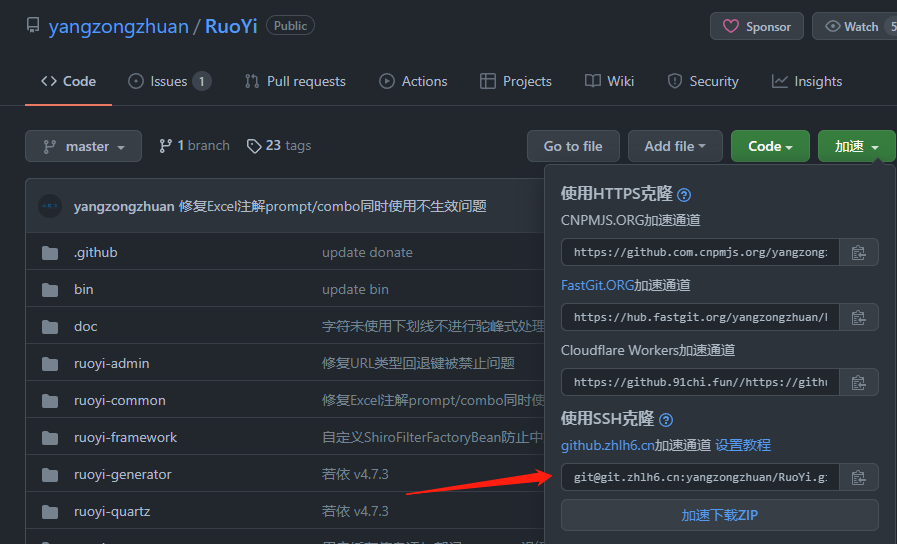897x544 pixels.
Task: Open the doc folder
Action: pos(85,327)
